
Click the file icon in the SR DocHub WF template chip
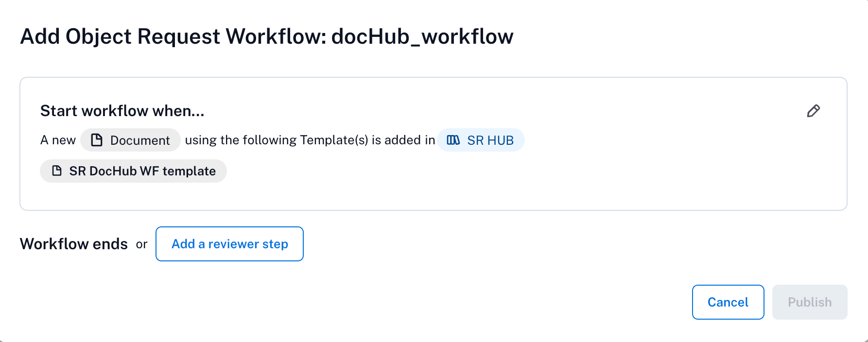point(57,171)
